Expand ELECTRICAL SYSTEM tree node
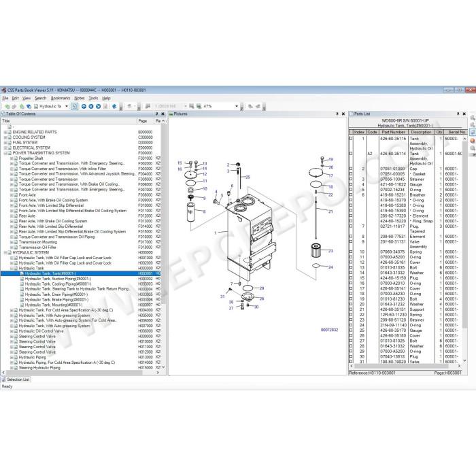The height and width of the screenshot is (476, 476). tap(5, 148)
